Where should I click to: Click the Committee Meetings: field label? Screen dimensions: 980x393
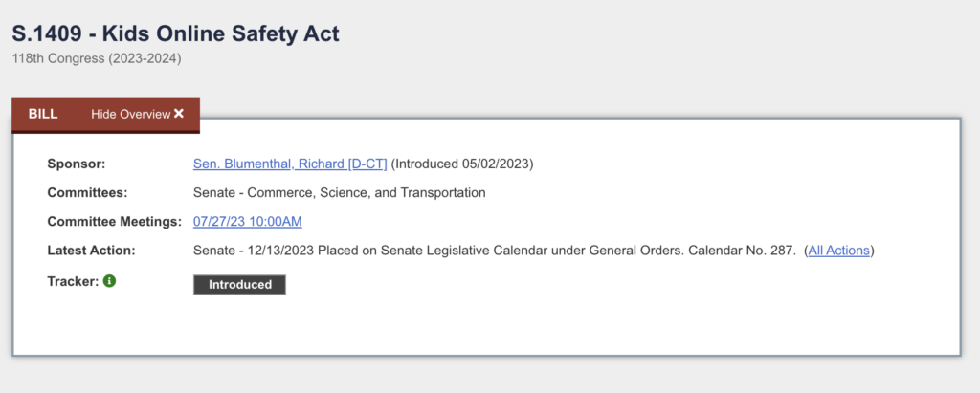point(115,222)
